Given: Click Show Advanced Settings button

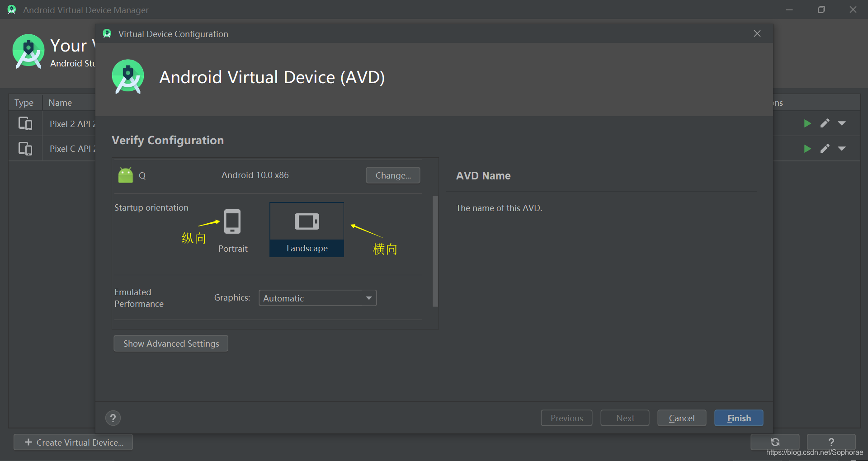Looking at the screenshot, I should [171, 343].
